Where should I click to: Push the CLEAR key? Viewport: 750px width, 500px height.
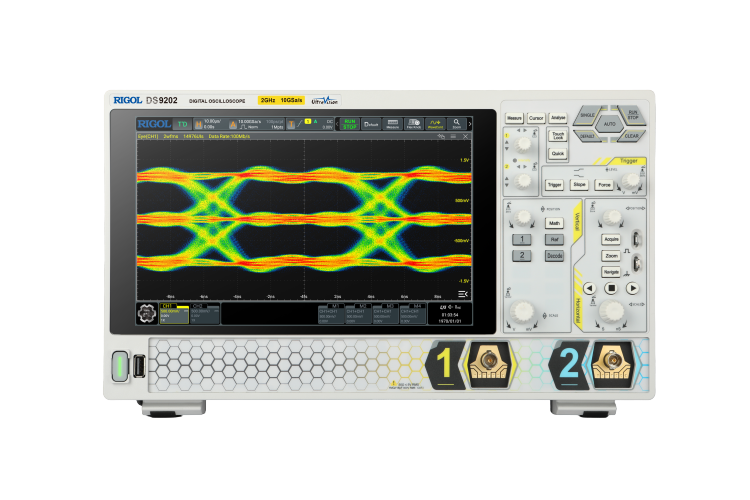coord(631,136)
